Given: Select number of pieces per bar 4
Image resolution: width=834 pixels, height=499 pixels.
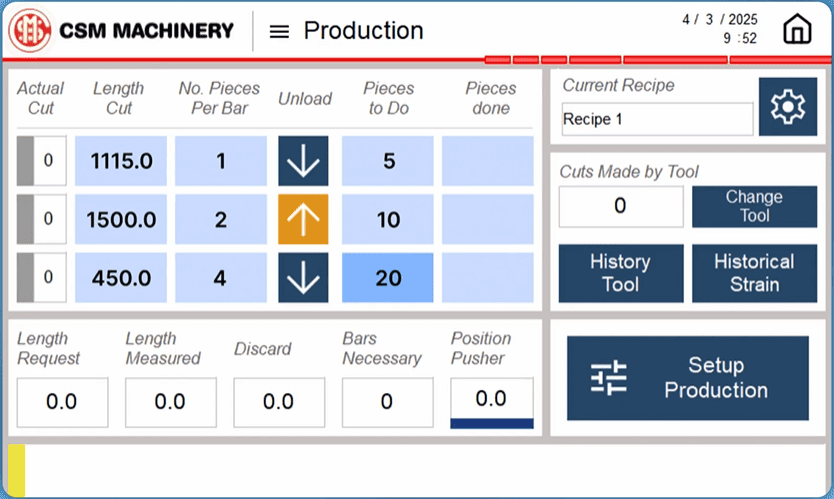Looking at the screenshot, I should coord(221,278).
